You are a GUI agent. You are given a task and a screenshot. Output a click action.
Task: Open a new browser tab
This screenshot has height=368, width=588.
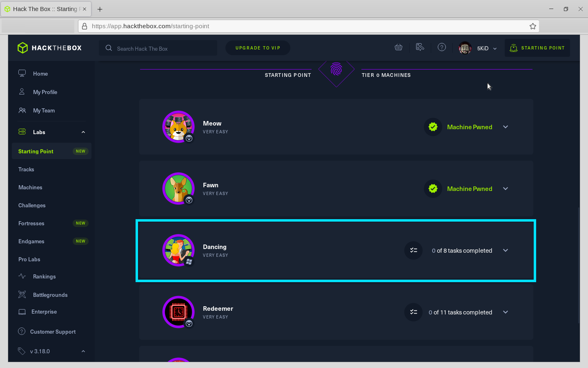pyautogui.click(x=100, y=9)
